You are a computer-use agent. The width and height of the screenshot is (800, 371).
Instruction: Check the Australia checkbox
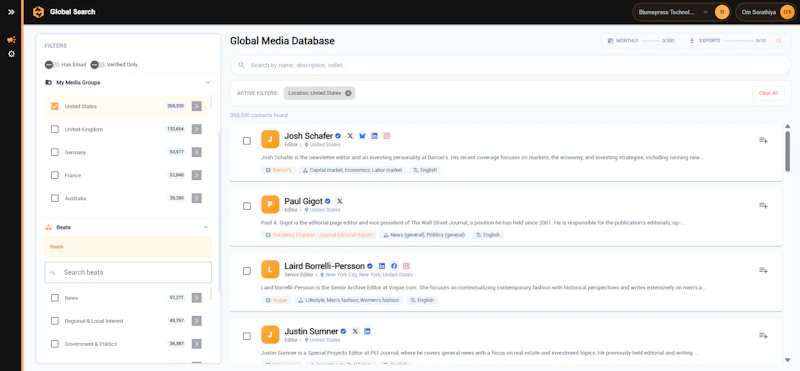click(x=55, y=198)
